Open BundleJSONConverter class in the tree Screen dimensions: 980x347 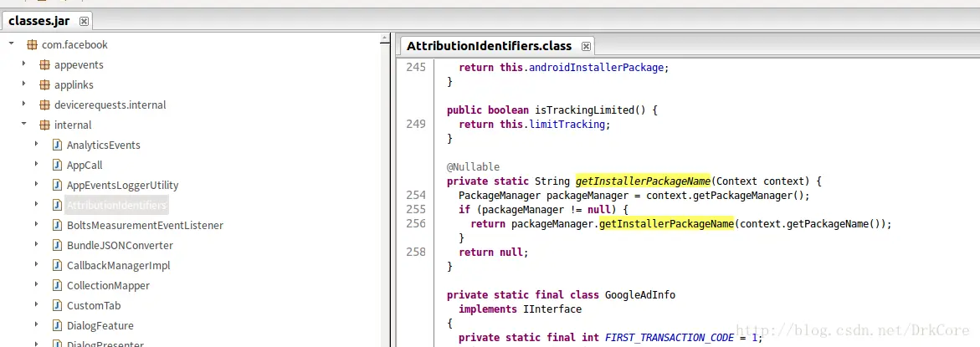120,245
